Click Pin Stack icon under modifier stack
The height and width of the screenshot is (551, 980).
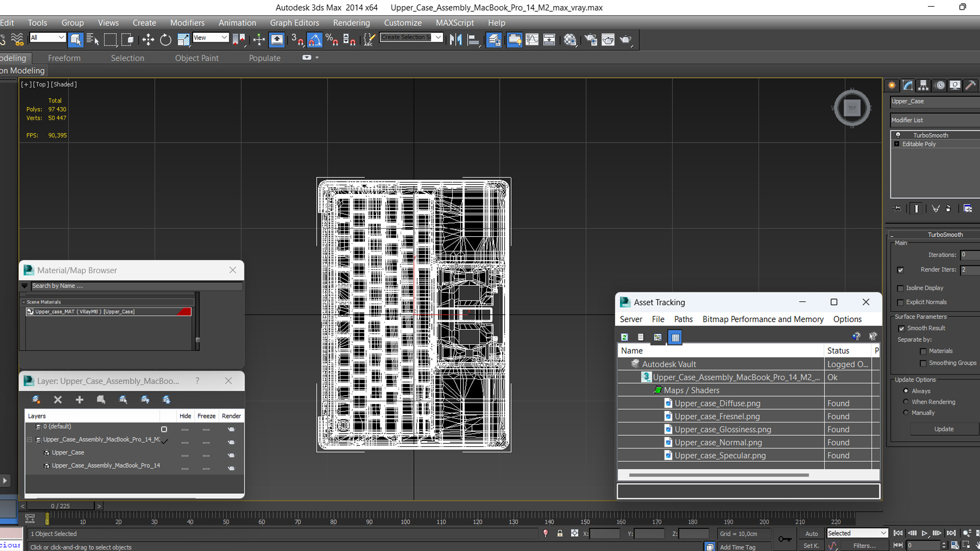pyautogui.click(x=897, y=208)
